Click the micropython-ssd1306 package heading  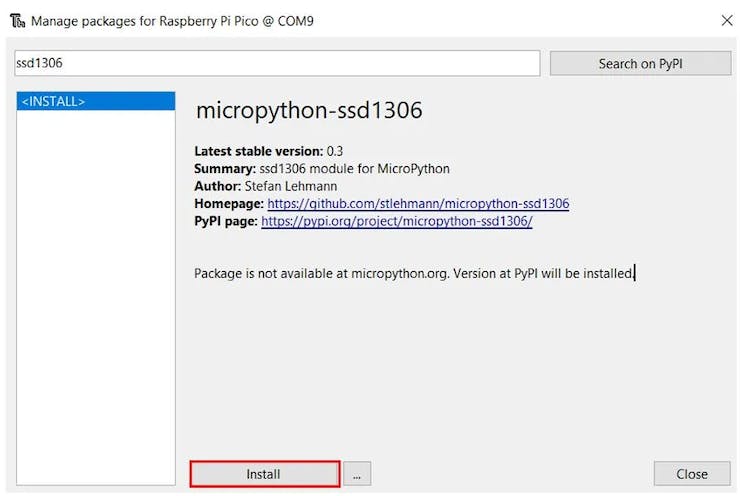[x=309, y=111]
